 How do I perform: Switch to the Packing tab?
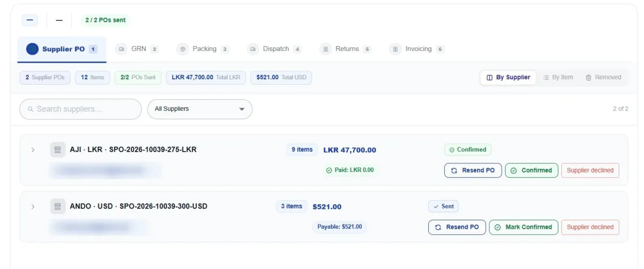(x=203, y=49)
